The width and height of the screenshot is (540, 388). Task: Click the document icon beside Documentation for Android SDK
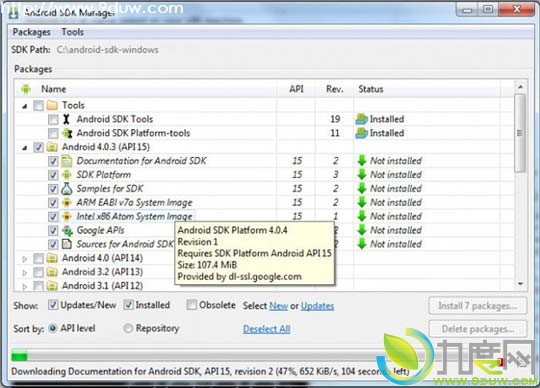point(66,161)
